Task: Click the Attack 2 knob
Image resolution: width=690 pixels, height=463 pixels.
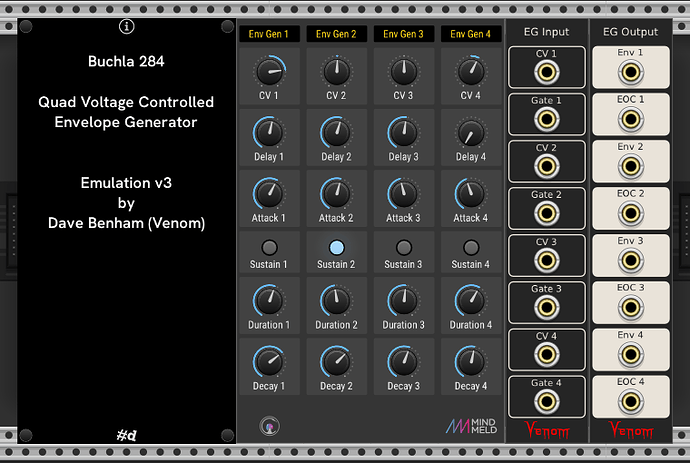Action: pos(337,194)
